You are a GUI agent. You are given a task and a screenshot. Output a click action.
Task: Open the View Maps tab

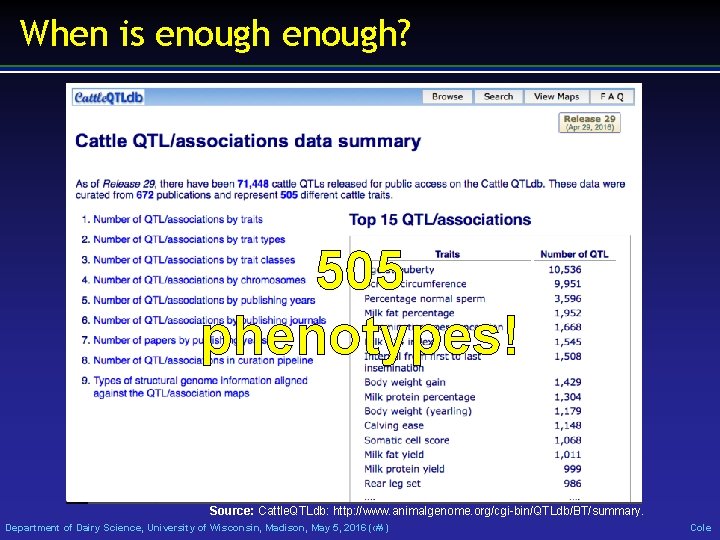point(556,97)
